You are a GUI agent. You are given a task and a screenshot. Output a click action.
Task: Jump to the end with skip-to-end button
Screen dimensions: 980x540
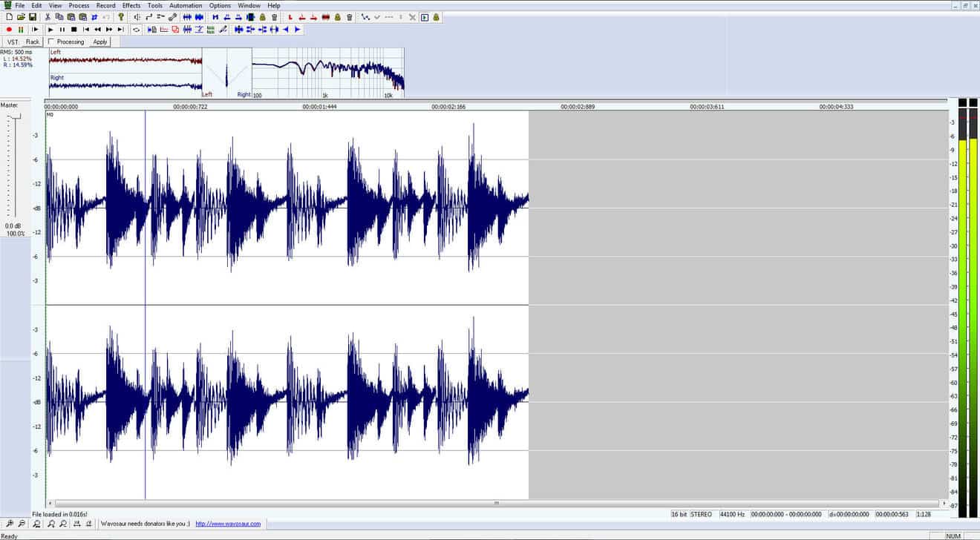(121, 30)
